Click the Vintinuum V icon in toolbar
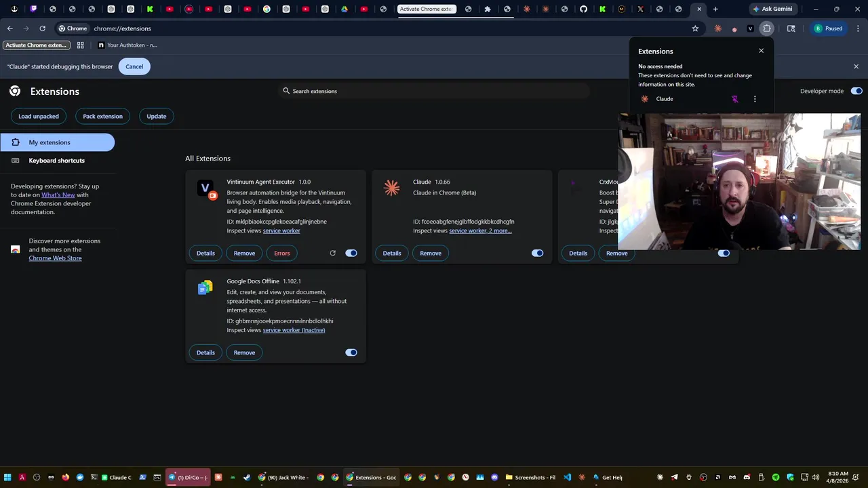This screenshot has height=488, width=868. (x=750, y=28)
